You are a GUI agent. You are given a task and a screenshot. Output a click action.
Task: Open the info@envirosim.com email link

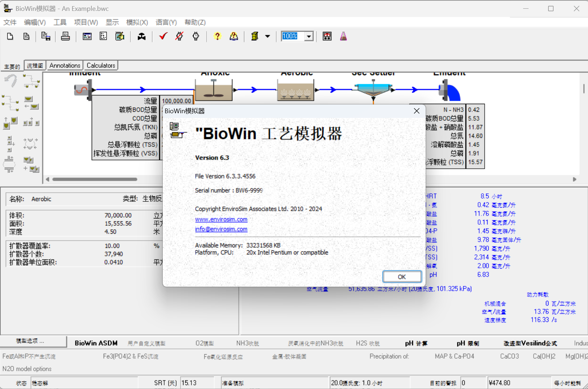[221, 229]
